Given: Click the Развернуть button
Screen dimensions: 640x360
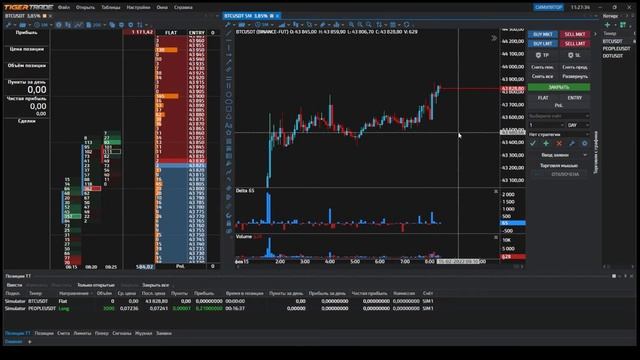Looking at the screenshot, I should 575,76.
